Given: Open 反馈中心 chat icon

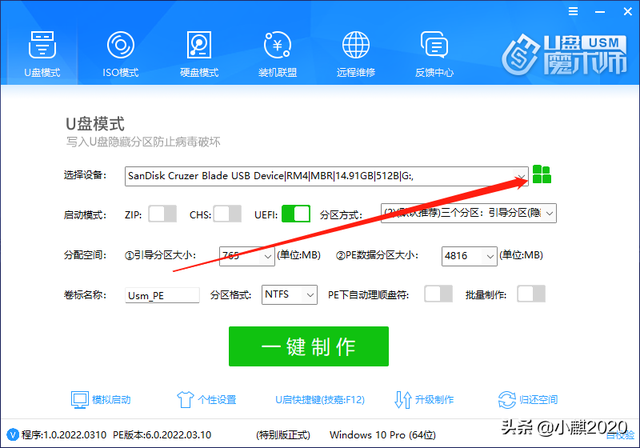Looking at the screenshot, I should [434, 45].
